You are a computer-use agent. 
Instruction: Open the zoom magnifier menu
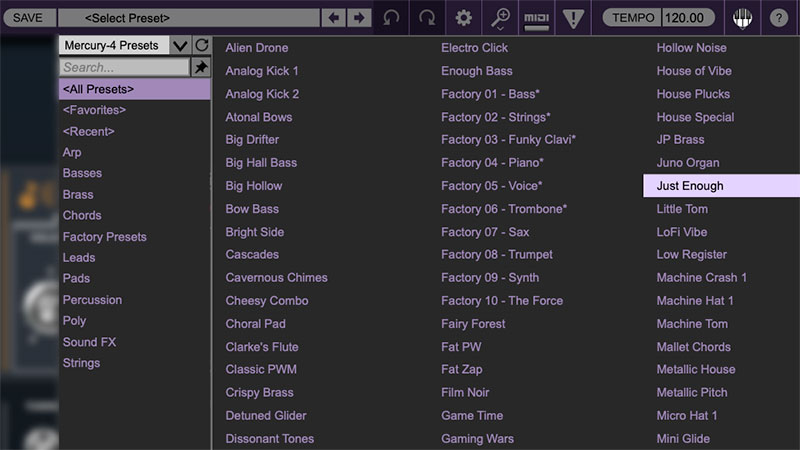point(500,19)
